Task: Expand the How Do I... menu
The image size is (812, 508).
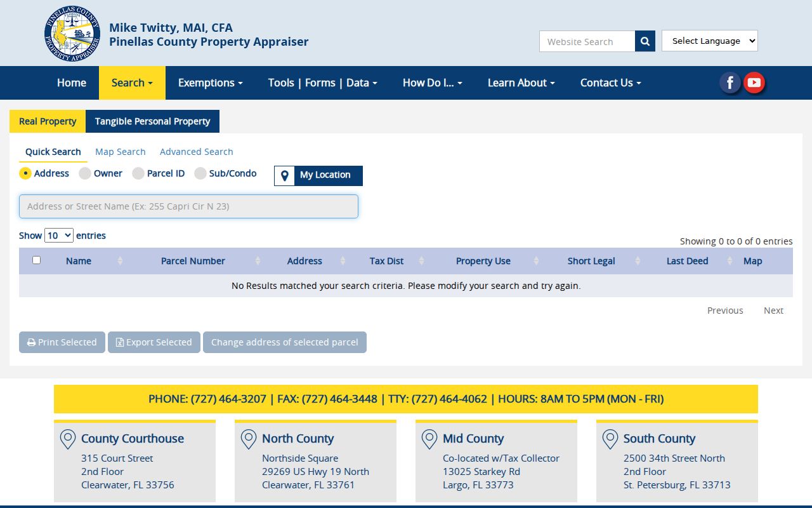Action: 433,83
